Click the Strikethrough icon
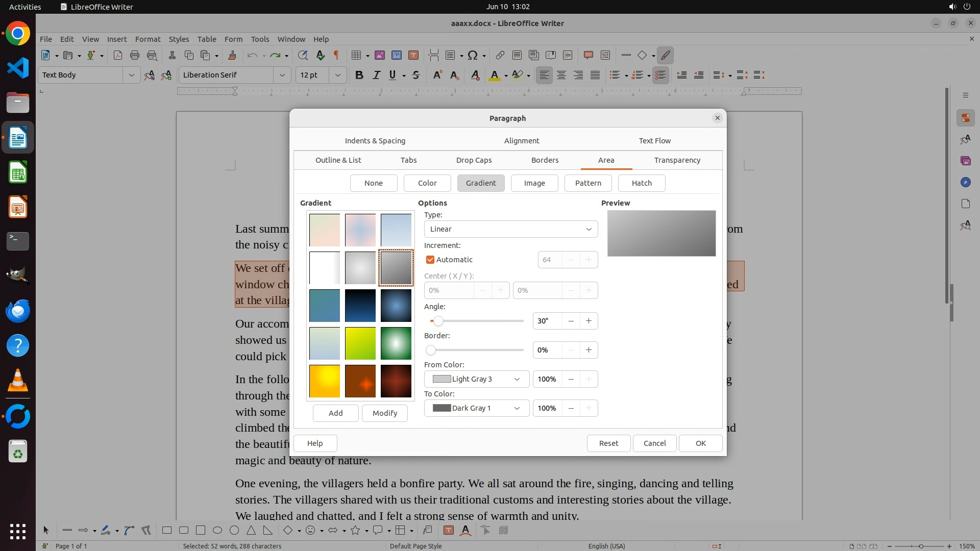This screenshot has height=551, width=980. [x=416, y=75]
